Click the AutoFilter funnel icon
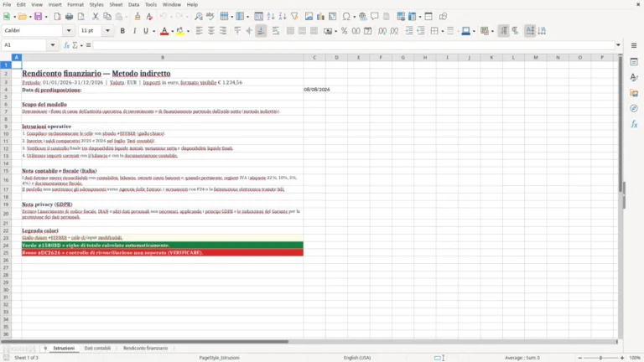The height and width of the screenshot is (362, 644). click(x=294, y=17)
